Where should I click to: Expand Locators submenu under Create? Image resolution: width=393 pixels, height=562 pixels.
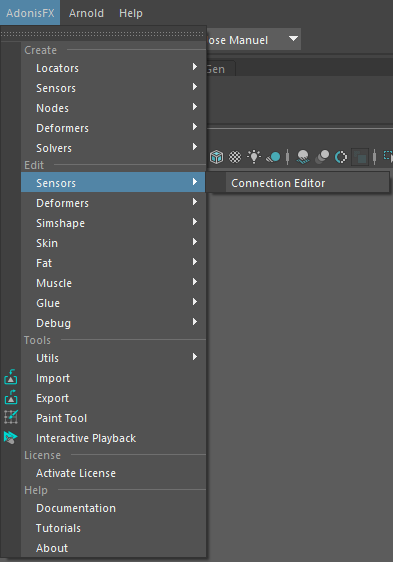pos(113,68)
